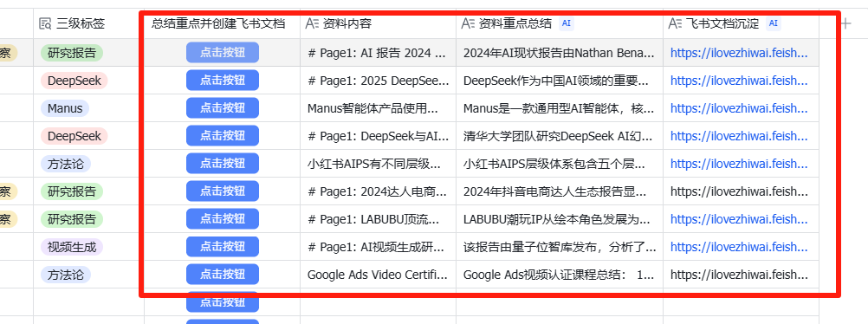Open the Feishu link in 小红书AIPS row
This screenshot has height=324, width=868.
(739, 164)
